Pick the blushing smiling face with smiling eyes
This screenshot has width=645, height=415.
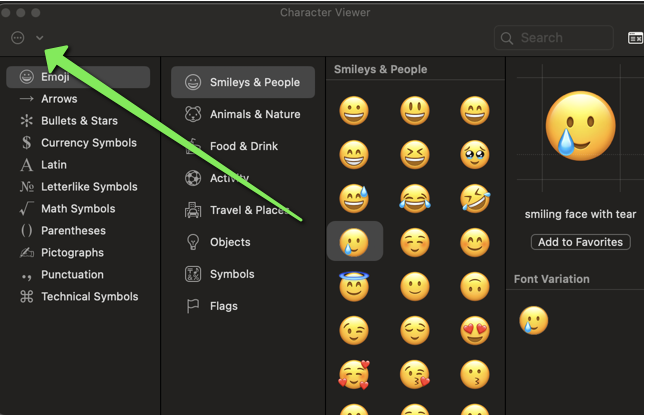pyautogui.click(x=475, y=242)
